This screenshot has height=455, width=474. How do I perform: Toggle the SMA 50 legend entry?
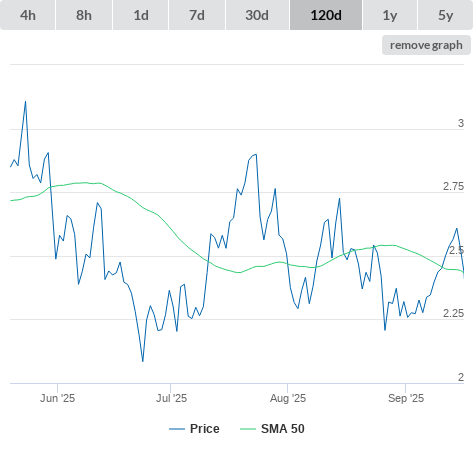[272, 429]
